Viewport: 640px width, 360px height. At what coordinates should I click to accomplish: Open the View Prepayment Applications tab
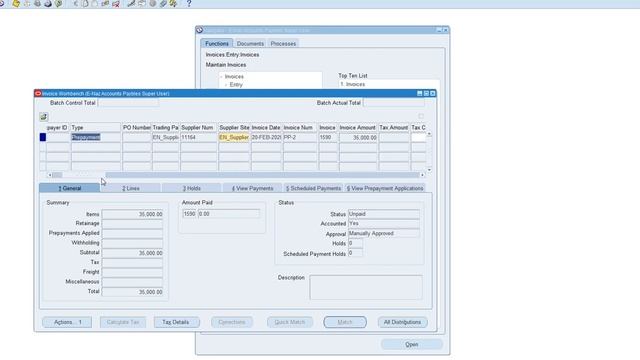click(x=385, y=188)
